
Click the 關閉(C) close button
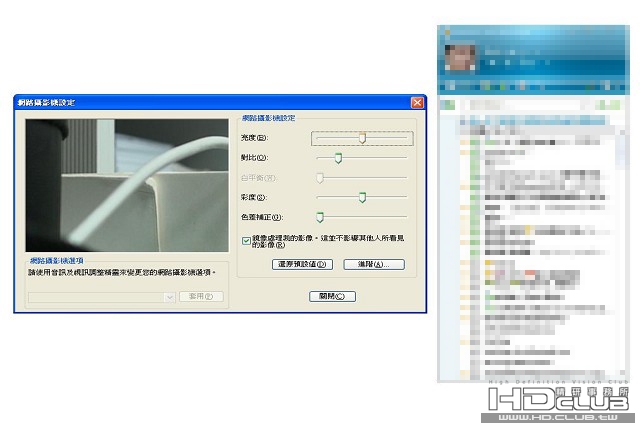coord(332,296)
